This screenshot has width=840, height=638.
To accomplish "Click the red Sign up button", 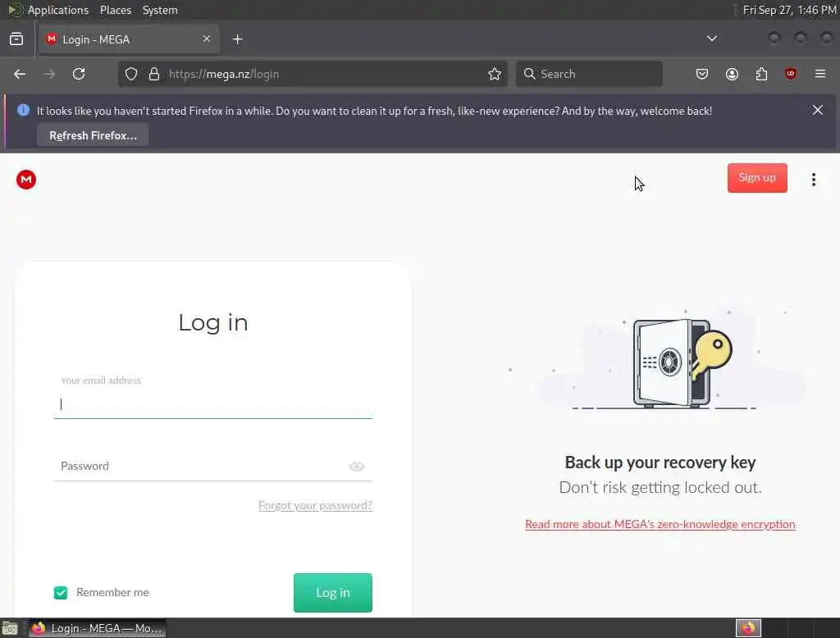I will pos(757,178).
